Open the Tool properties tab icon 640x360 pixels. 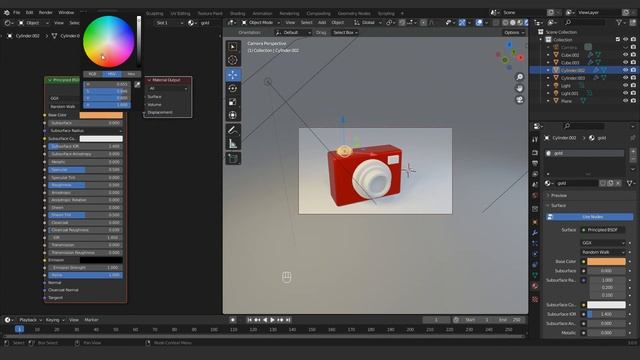tap(535, 140)
